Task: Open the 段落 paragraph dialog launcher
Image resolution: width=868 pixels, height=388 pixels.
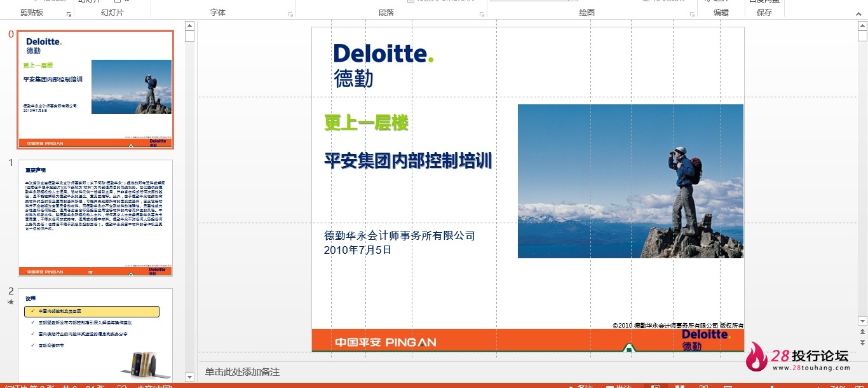Action: pyautogui.click(x=480, y=13)
